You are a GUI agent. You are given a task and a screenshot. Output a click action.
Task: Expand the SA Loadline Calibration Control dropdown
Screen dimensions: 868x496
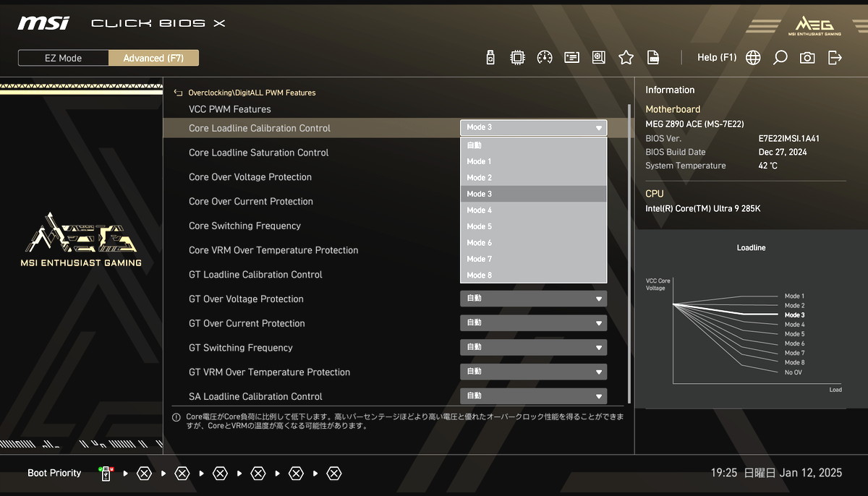coord(534,396)
